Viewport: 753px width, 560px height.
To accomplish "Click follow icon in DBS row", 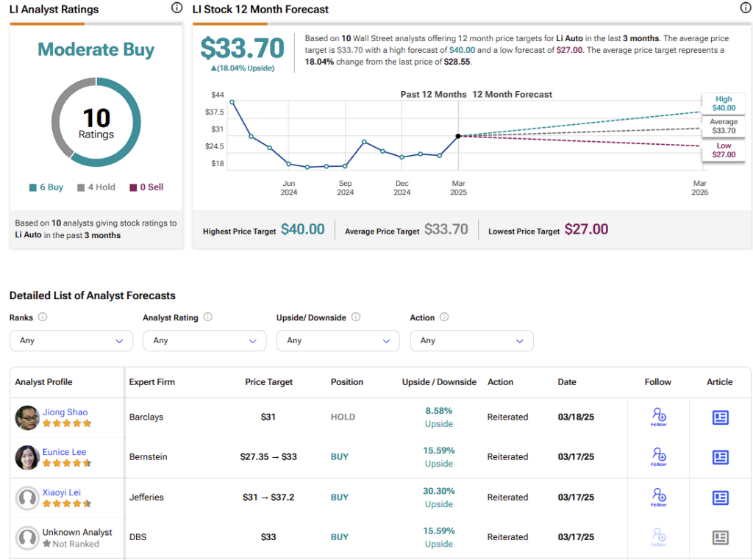I will [658, 536].
